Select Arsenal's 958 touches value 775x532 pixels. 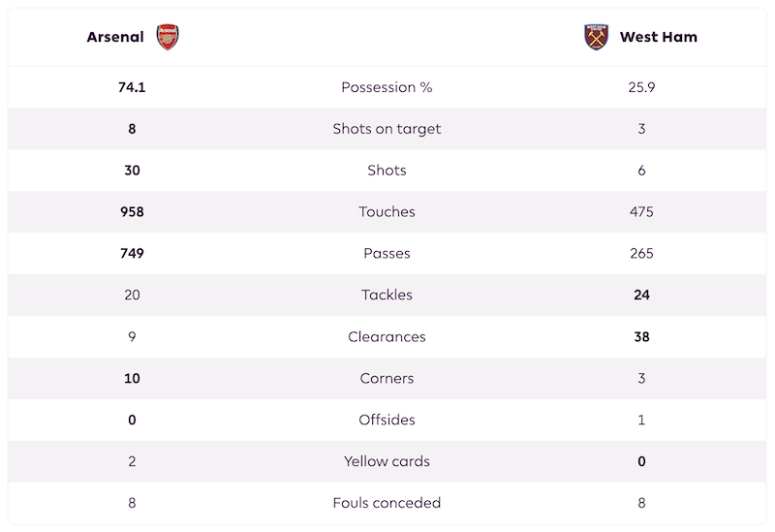click(x=132, y=212)
